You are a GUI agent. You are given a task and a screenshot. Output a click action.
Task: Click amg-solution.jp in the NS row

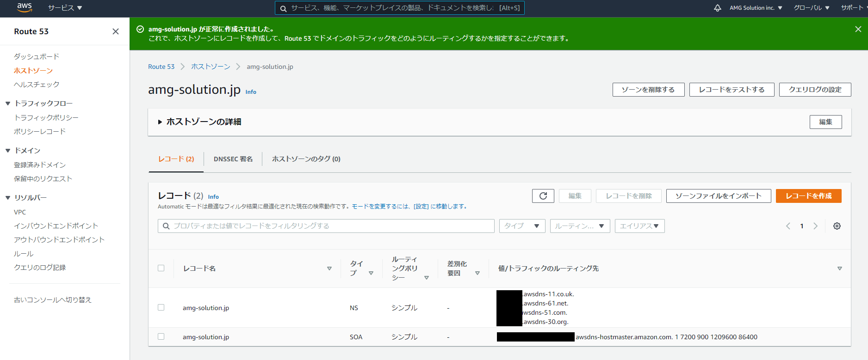point(206,308)
